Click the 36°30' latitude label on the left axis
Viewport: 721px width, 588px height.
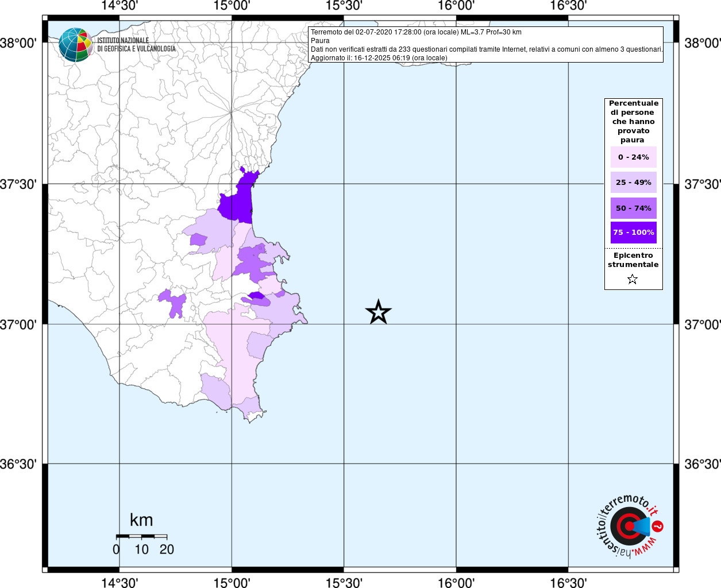pyautogui.click(x=18, y=464)
